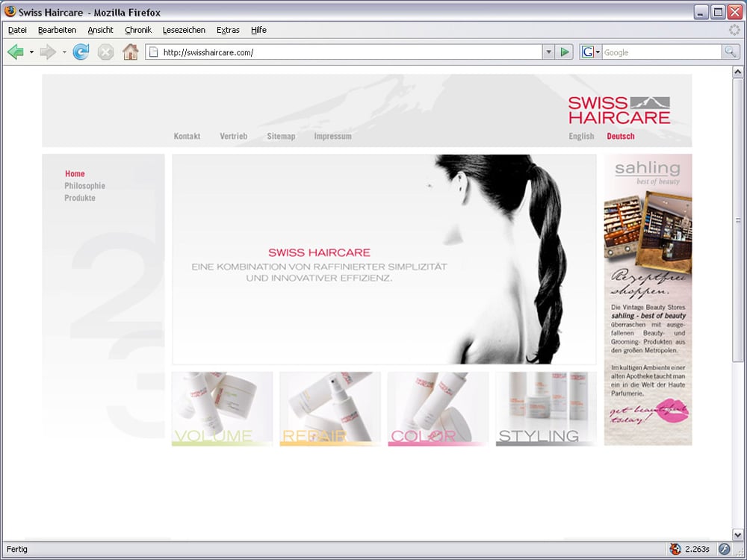This screenshot has width=747, height=560.
Task: Open the search engine selector dropdown
Action: pyautogui.click(x=598, y=52)
